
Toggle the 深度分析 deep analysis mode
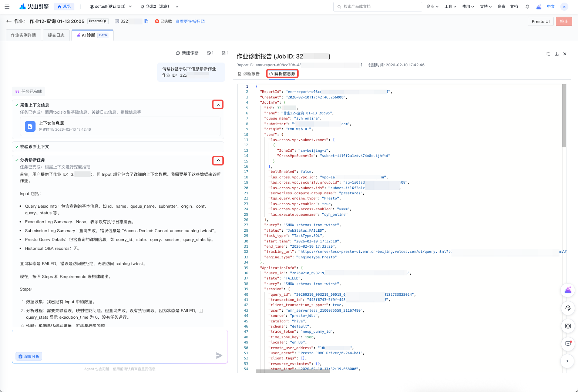pos(29,356)
